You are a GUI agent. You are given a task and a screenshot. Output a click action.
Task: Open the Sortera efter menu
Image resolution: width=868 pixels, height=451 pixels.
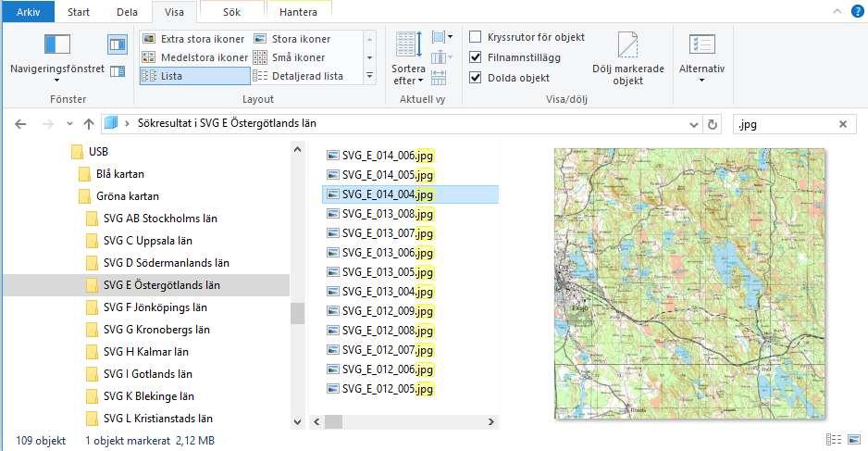click(408, 58)
